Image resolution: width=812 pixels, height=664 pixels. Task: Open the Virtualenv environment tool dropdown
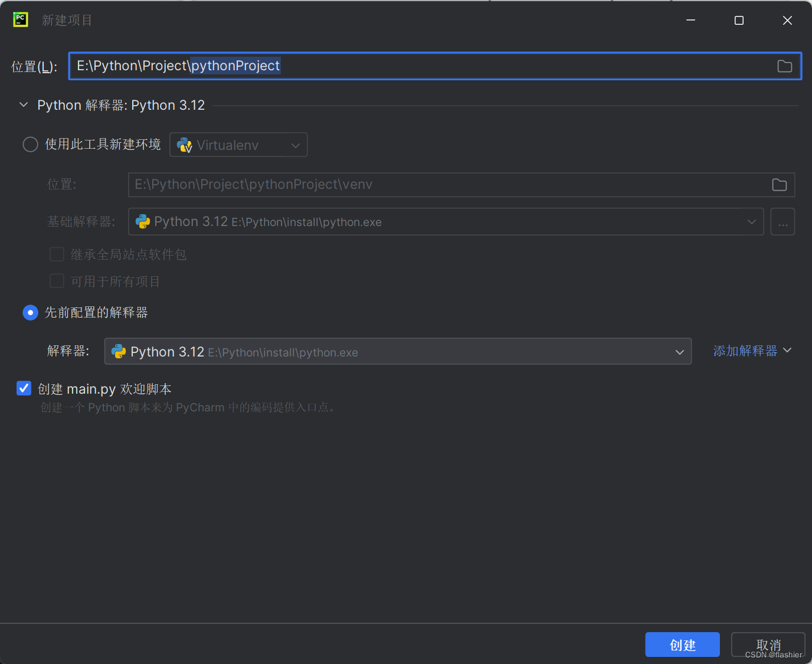[238, 145]
